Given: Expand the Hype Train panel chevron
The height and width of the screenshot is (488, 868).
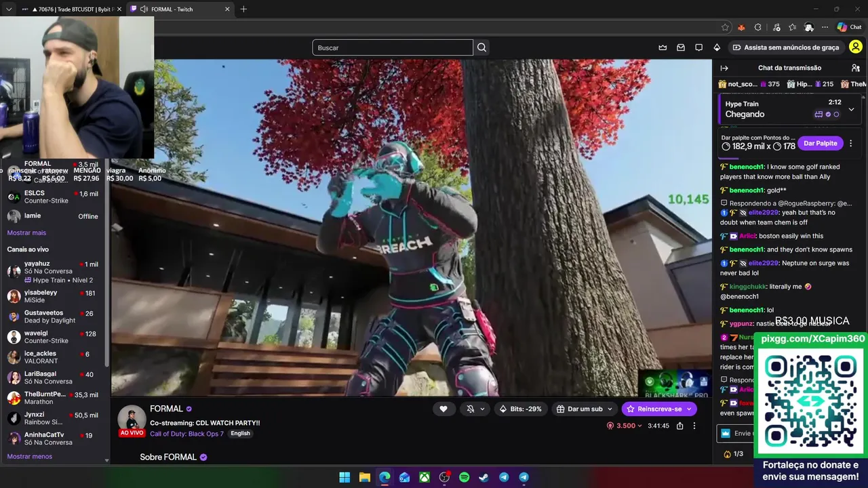Looking at the screenshot, I should pyautogui.click(x=851, y=109).
